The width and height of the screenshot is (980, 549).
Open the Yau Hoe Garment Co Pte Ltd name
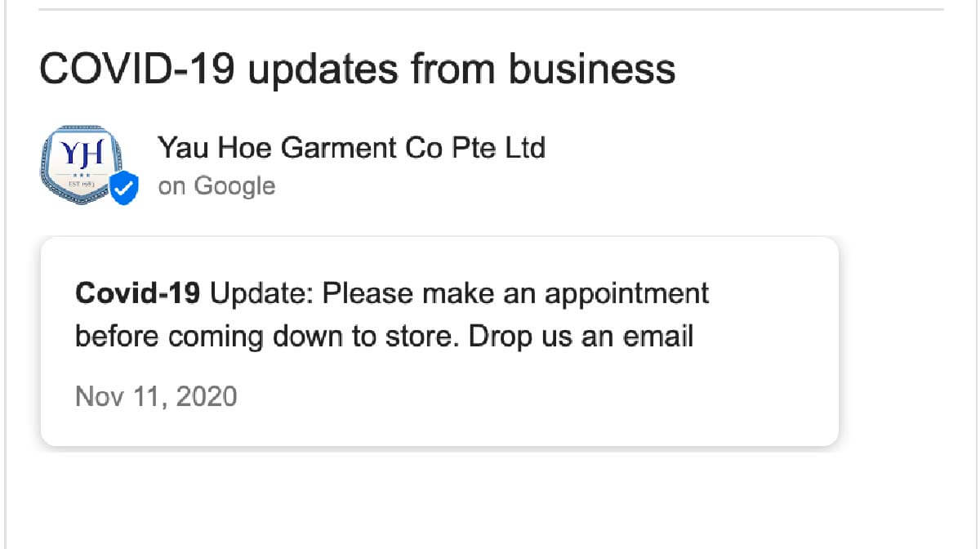(x=351, y=149)
